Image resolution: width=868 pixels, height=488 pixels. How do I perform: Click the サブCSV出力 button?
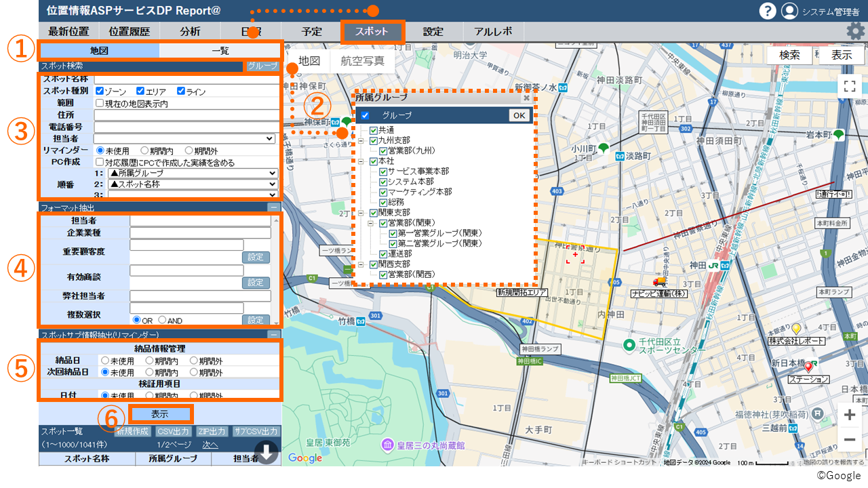point(256,431)
